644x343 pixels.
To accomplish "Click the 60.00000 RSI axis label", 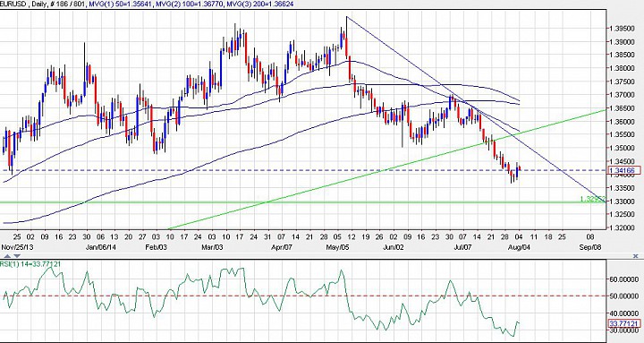I will pyautogui.click(x=624, y=279).
